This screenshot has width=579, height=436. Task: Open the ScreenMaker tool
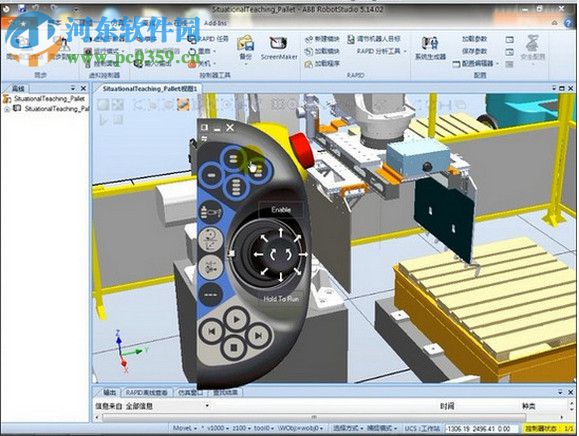pos(279,47)
